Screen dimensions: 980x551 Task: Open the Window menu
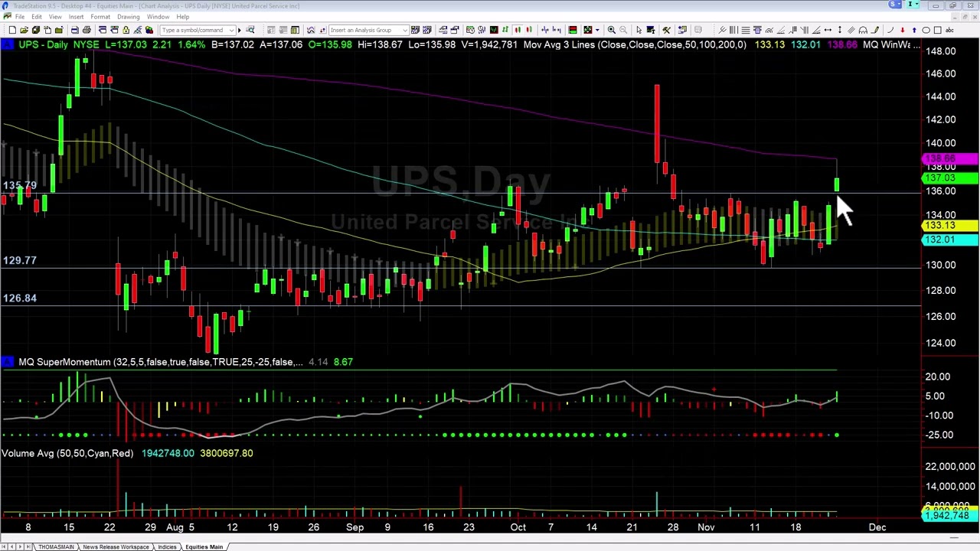(158, 17)
